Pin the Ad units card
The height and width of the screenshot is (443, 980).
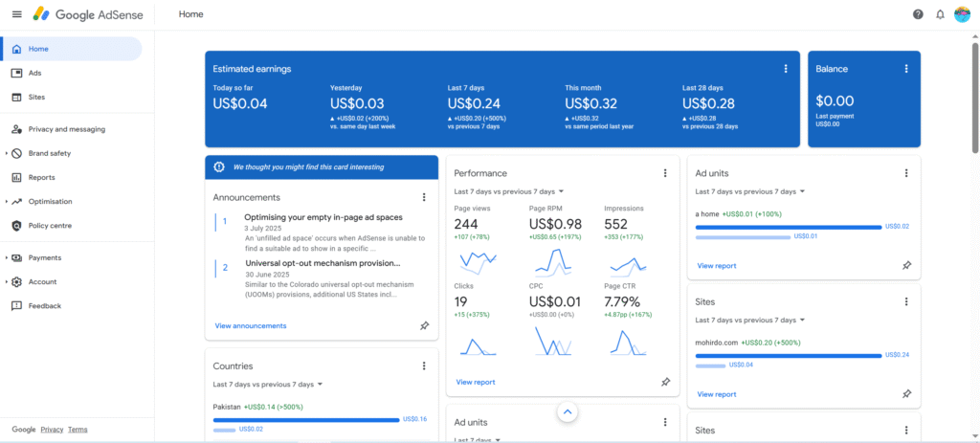906,265
